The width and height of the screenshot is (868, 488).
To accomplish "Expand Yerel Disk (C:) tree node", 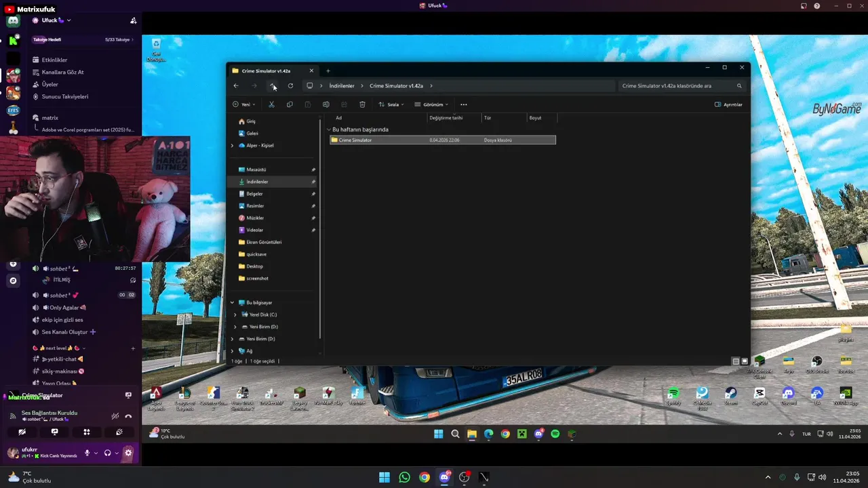I will point(235,314).
